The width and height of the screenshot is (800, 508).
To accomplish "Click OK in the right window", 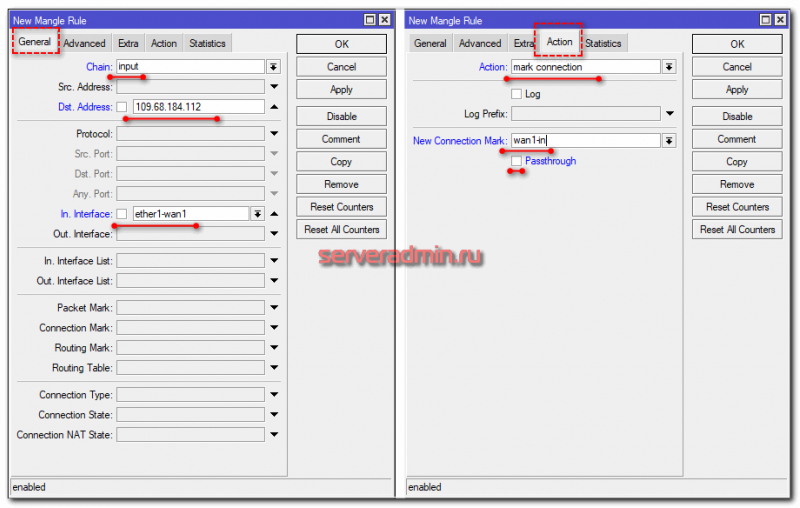I will (x=737, y=44).
